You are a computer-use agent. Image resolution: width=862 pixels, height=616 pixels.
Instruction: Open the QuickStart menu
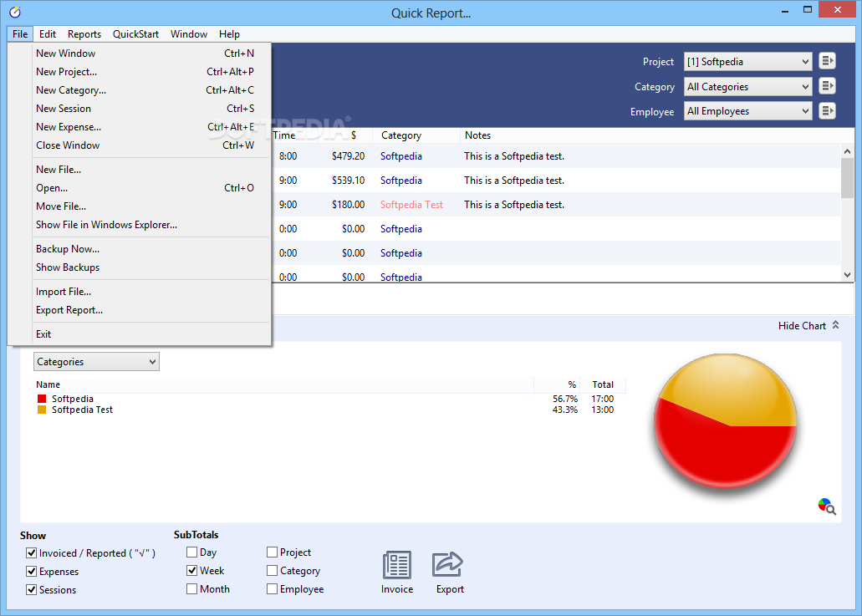pyautogui.click(x=135, y=34)
